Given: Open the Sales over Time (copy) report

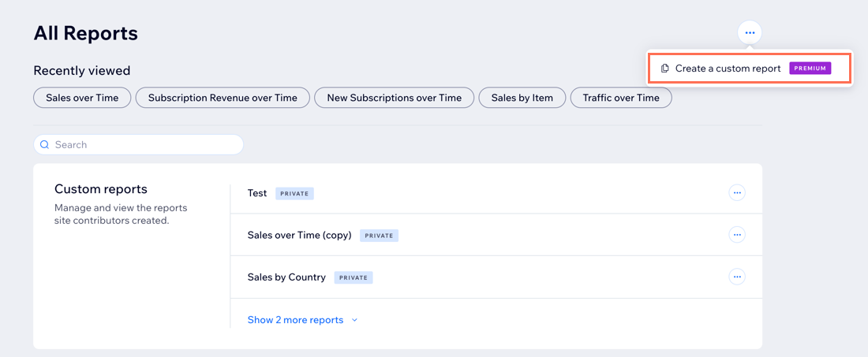Looking at the screenshot, I should coord(300,235).
